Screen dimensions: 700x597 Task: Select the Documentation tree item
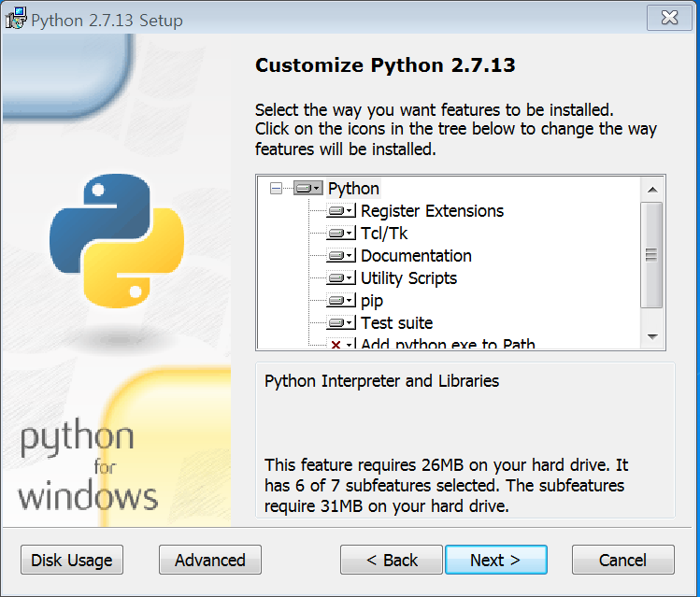coord(416,256)
